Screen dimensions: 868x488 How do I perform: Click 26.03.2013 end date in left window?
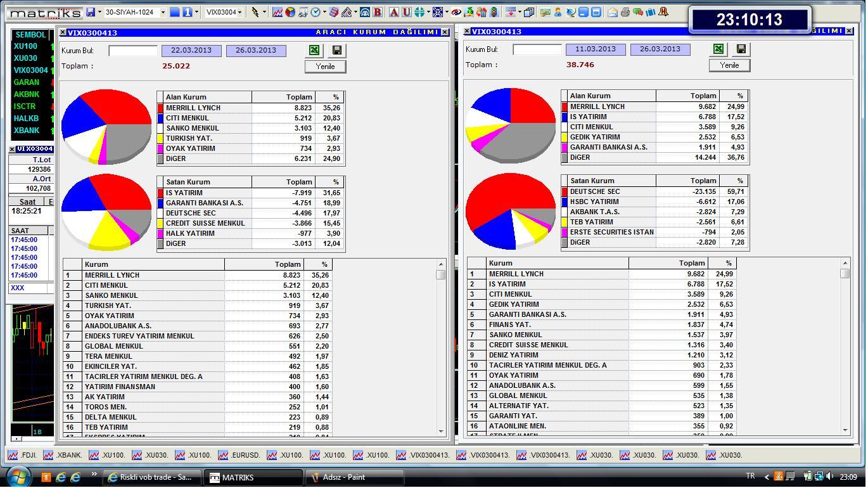click(256, 51)
